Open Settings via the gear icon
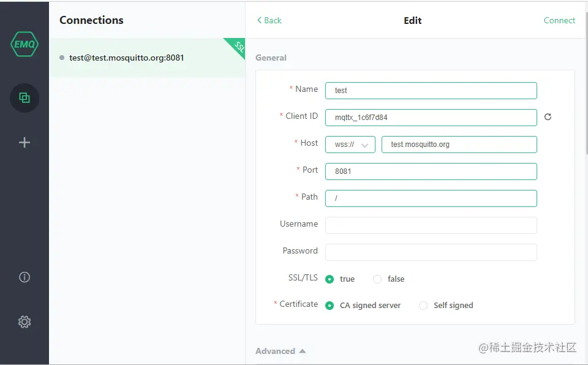 [x=24, y=322]
